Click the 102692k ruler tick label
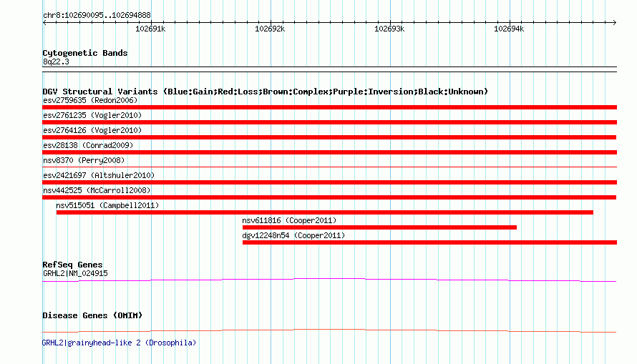 270,29
